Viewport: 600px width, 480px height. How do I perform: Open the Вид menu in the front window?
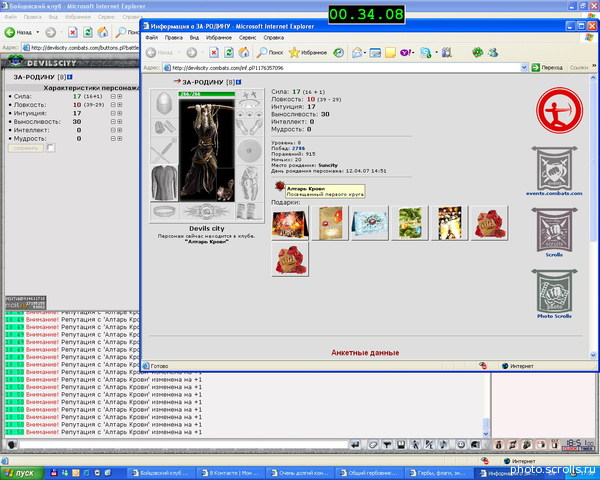194,38
